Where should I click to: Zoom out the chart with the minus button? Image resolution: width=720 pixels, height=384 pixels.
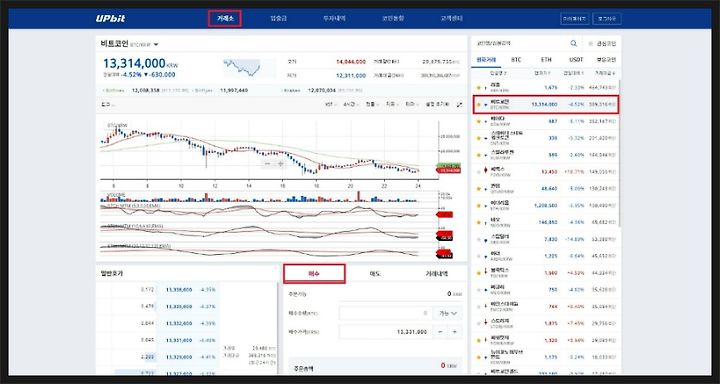pos(268,164)
